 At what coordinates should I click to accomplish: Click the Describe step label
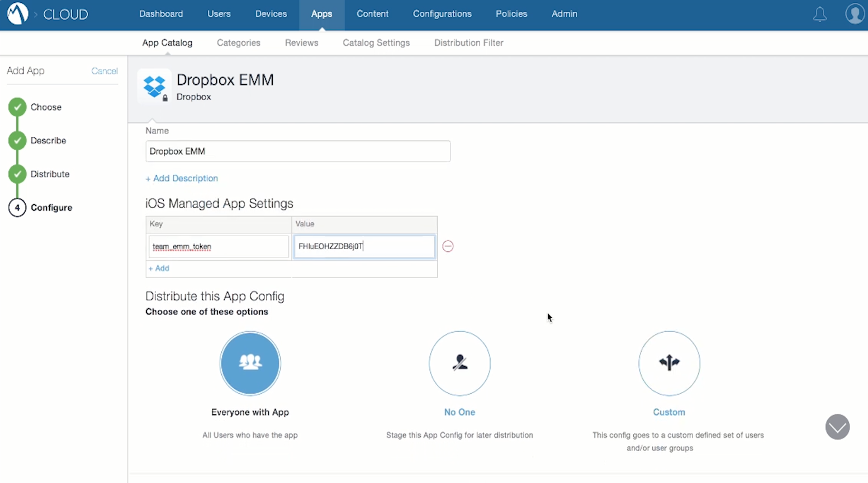48,141
